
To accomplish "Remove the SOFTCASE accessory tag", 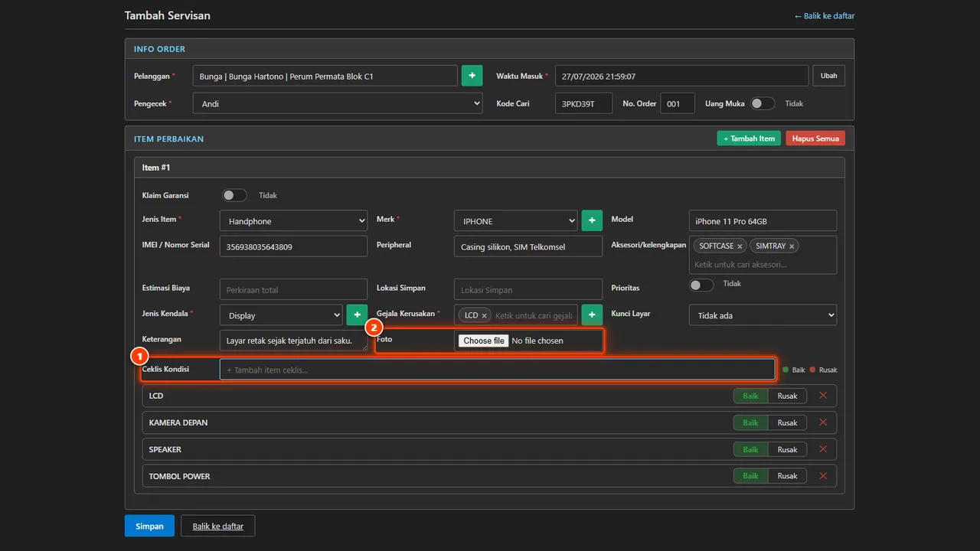I will (x=740, y=246).
